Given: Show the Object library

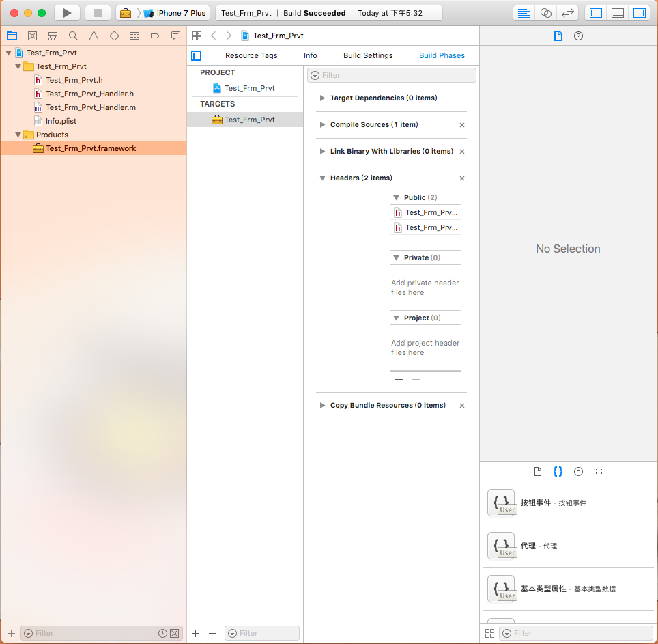Looking at the screenshot, I should [578, 471].
